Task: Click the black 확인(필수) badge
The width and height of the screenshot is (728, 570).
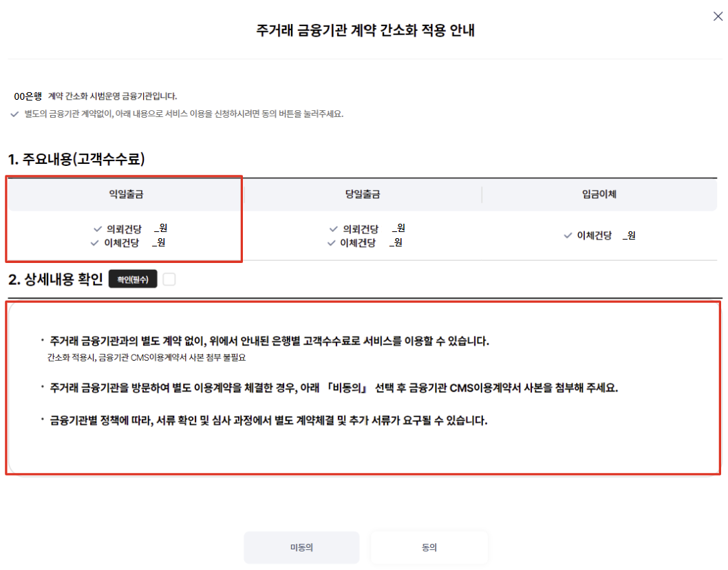Action: [x=133, y=279]
